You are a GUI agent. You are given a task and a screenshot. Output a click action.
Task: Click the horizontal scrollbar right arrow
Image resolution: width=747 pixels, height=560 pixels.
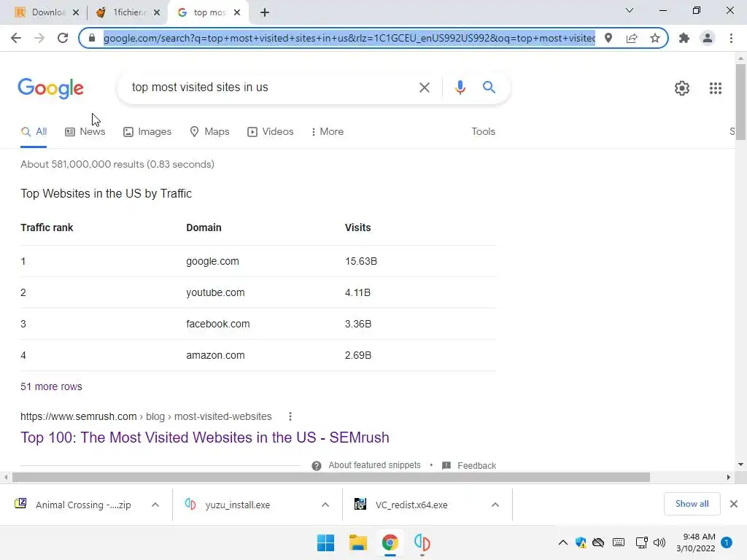pyautogui.click(x=729, y=477)
